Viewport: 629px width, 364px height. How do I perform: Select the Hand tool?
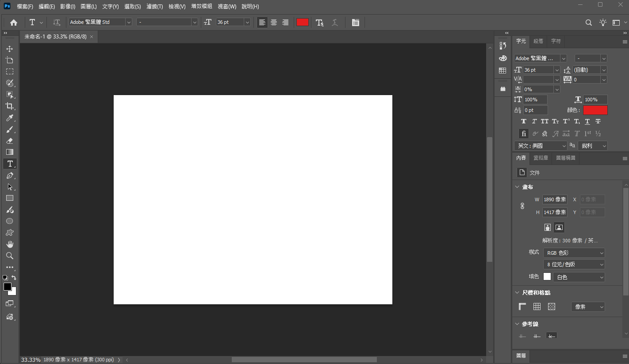point(10,244)
